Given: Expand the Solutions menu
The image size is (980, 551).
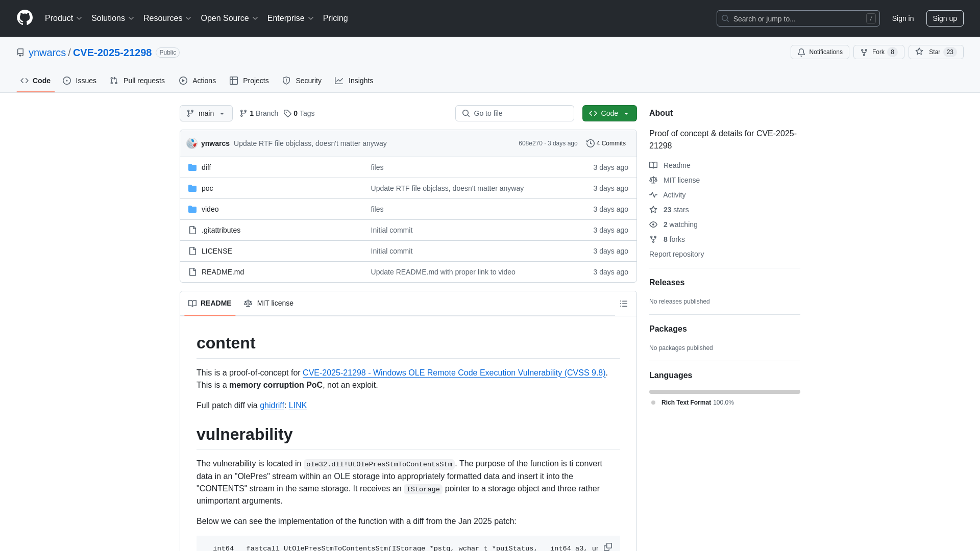Looking at the screenshot, I should coord(112,18).
